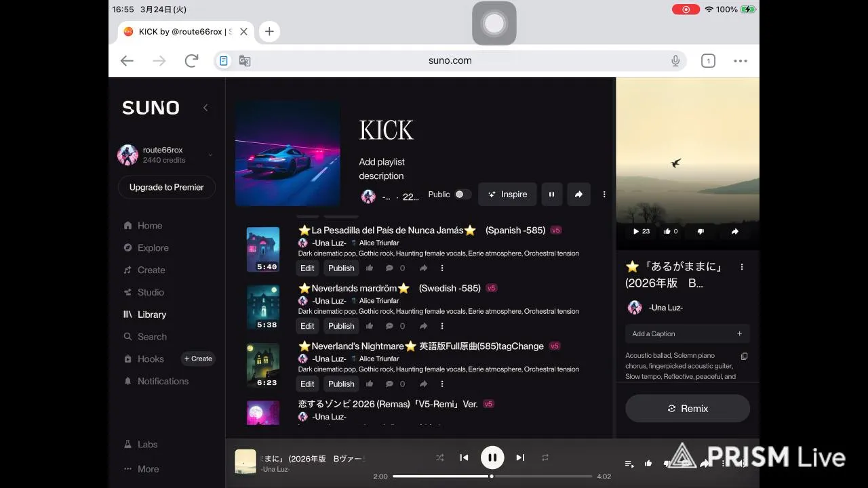The width and height of the screenshot is (868, 488).
Task: Reload the page in browser
Action: (191, 61)
